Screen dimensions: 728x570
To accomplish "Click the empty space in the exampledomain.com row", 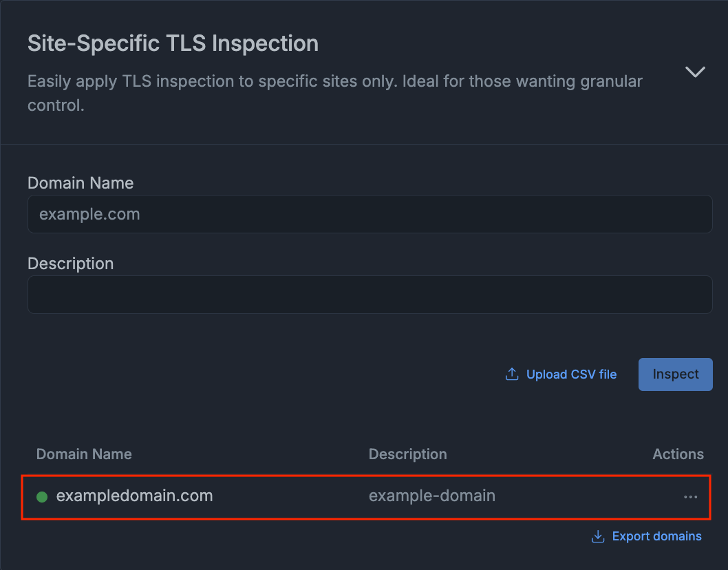I will coord(578,496).
